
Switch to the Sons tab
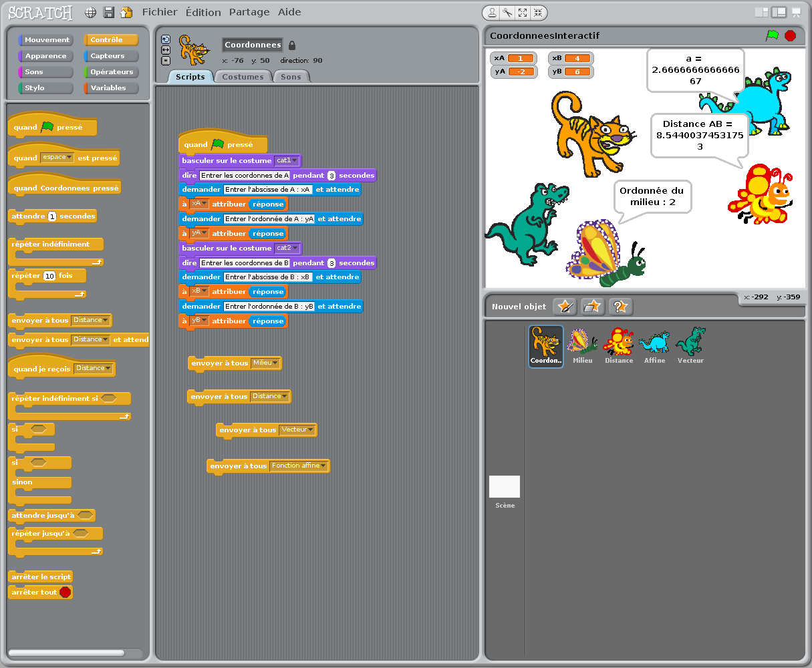[x=291, y=77]
